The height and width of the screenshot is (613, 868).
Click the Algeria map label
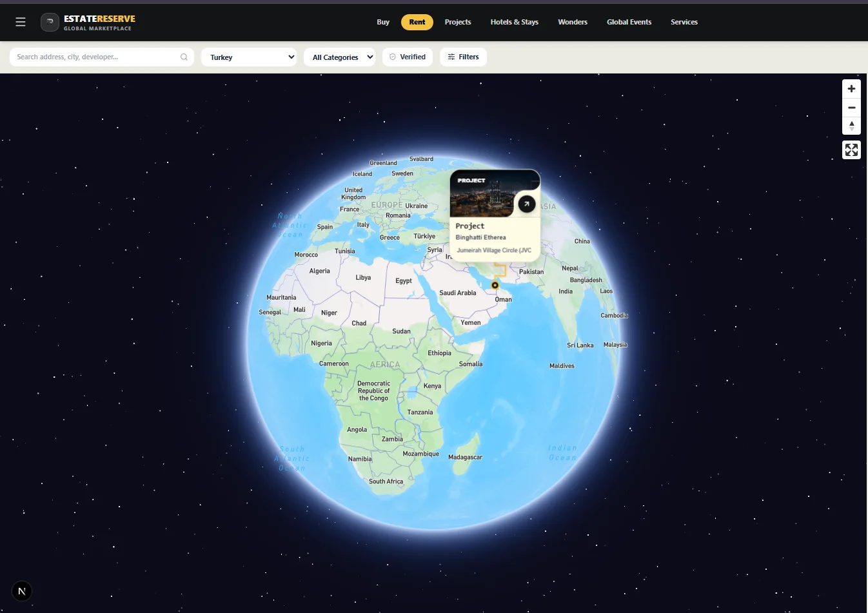click(320, 271)
